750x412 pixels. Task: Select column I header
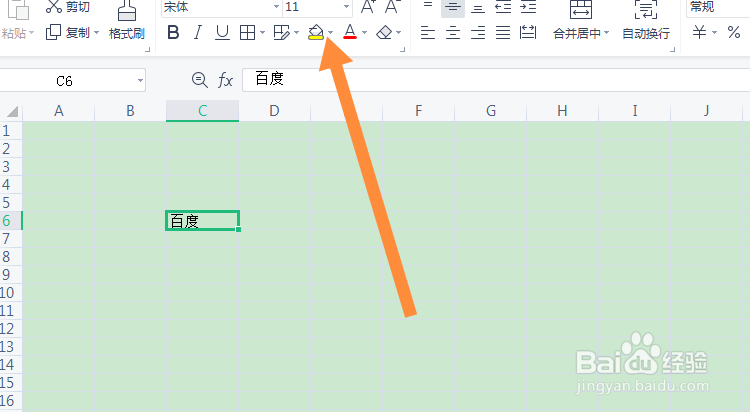[635, 111]
